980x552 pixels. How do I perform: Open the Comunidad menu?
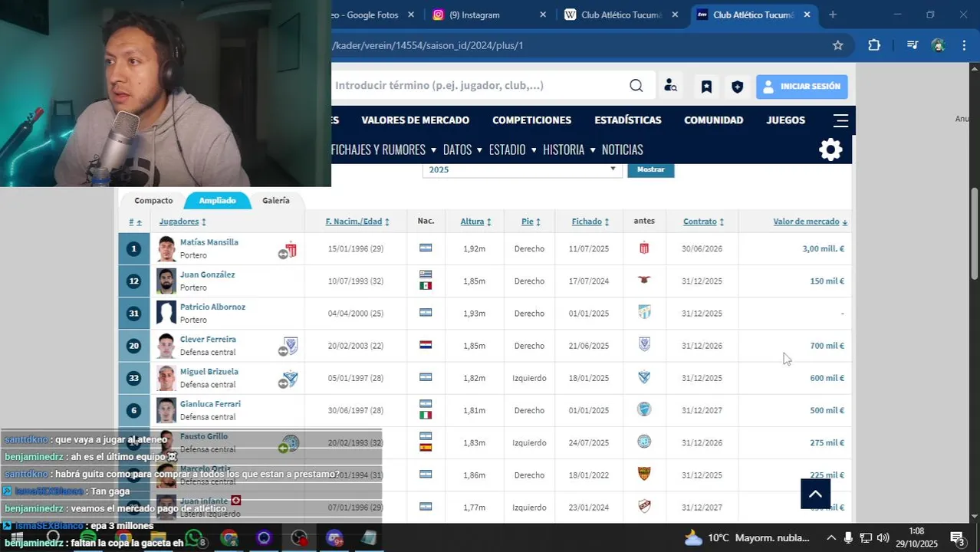click(x=713, y=120)
